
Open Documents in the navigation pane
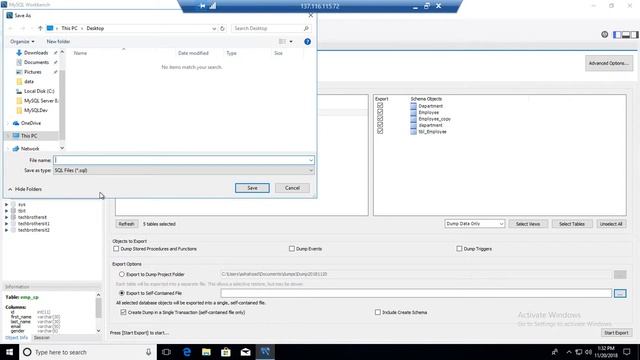pyautogui.click(x=36, y=62)
